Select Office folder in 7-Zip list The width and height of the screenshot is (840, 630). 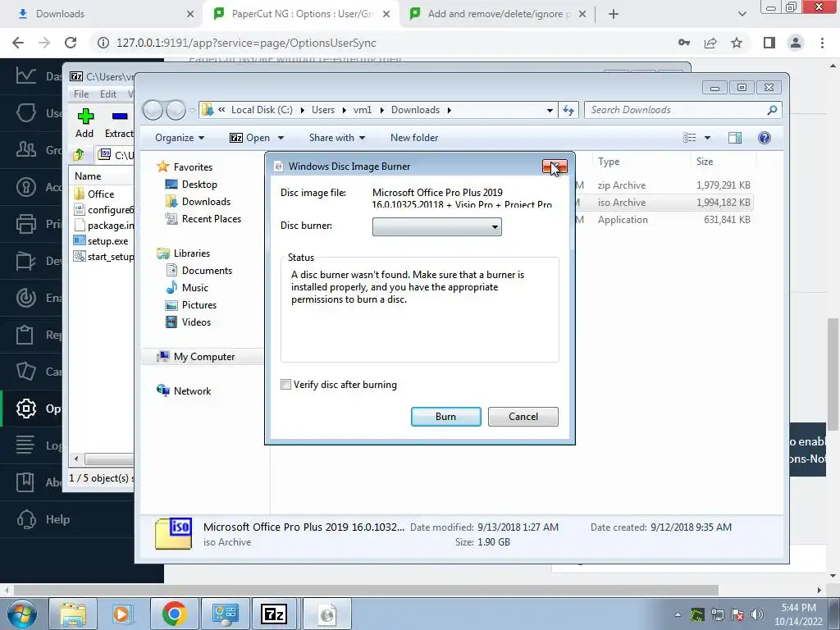click(94, 194)
